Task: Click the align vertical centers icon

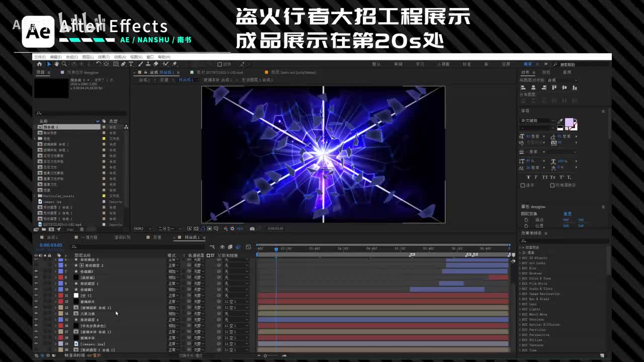Action: click(565, 87)
